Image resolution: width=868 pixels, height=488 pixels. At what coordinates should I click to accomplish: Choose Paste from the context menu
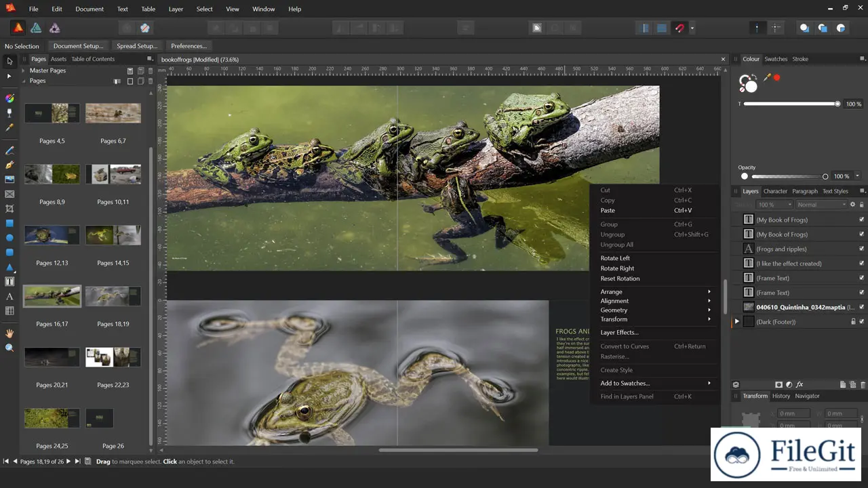(x=655, y=210)
